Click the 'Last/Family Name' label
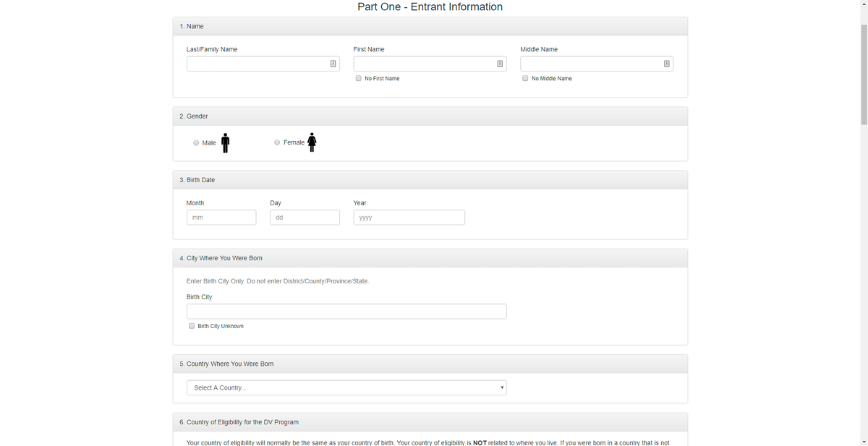The width and height of the screenshot is (868, 446). (212, 49)
